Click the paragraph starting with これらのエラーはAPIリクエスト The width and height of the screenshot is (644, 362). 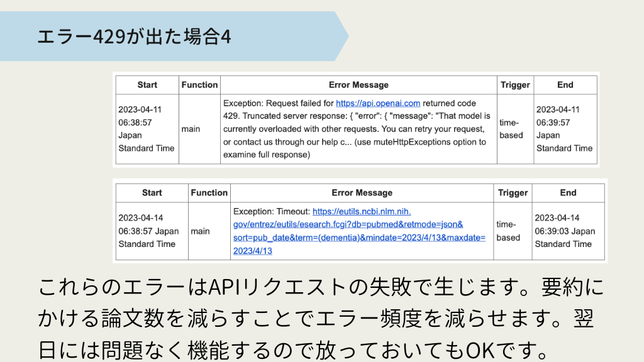[x=321, y=319]
